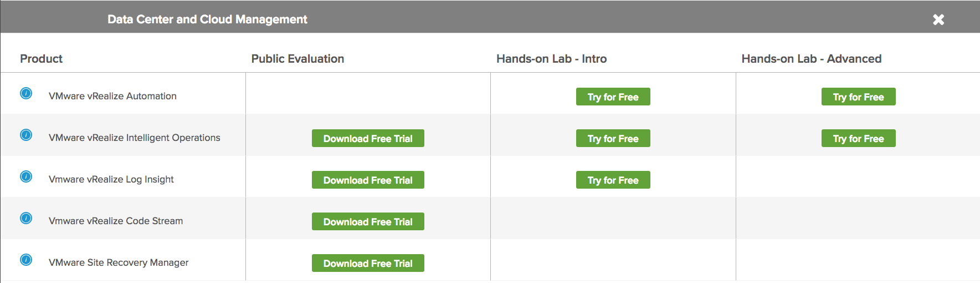Click the Hands-on Lab - Advanced header
980x283 pixels.
pyautogui.click(x=812, y=59)
